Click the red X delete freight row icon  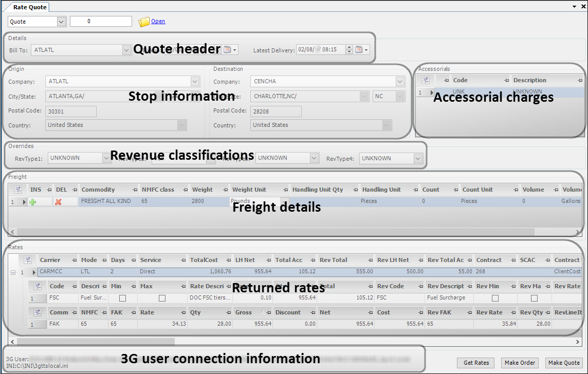58,202
